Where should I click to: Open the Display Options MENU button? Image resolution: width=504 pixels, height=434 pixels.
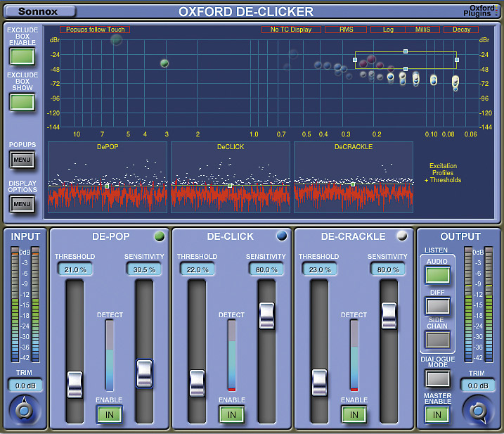pyautogui.click(x=22, y=204)
